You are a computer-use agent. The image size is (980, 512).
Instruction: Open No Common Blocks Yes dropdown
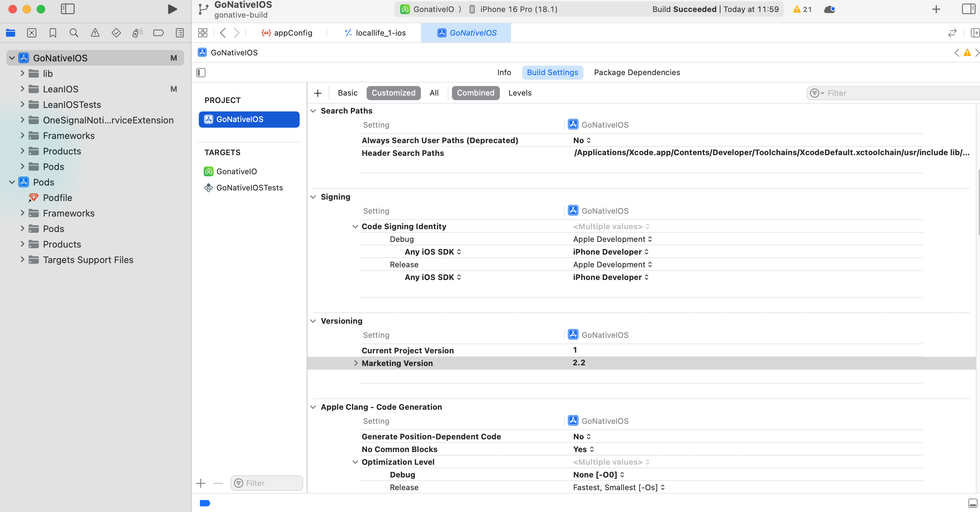(583, 450)
